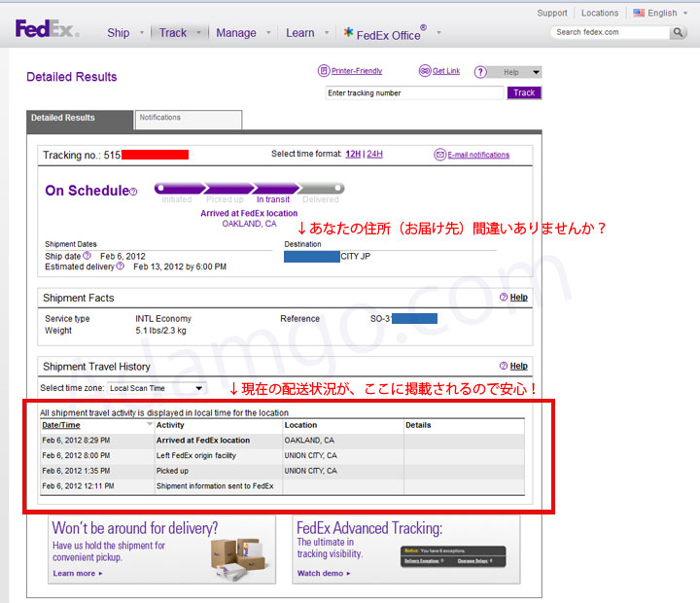This screenshot has height=603, width=700.
Task: Click the Help question mark icon
Action: tap(480, 72)
